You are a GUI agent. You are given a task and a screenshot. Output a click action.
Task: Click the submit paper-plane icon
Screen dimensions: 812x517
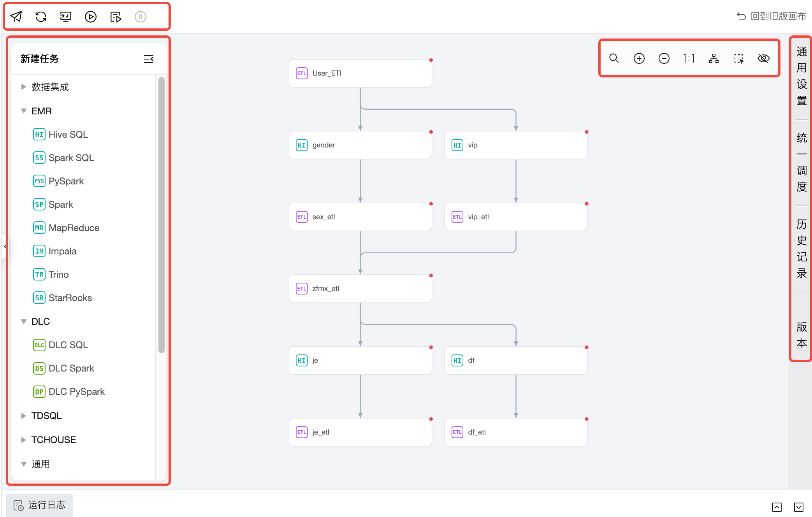point(16,17)
